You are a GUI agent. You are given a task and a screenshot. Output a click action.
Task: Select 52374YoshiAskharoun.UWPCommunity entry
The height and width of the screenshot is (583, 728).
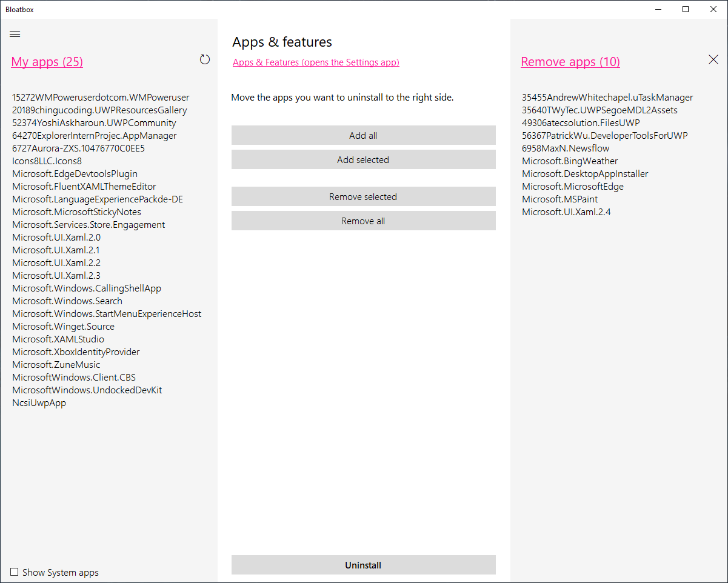pos(94,123)
